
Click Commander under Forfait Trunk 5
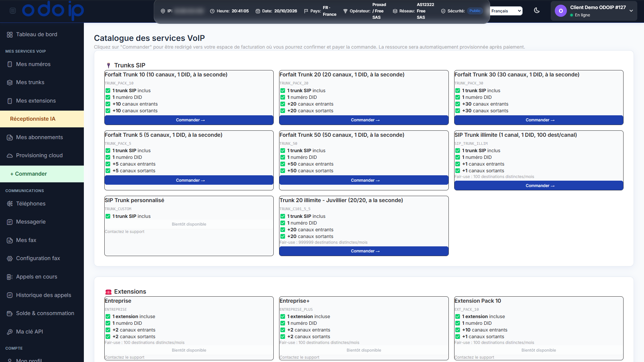(189, 180)
